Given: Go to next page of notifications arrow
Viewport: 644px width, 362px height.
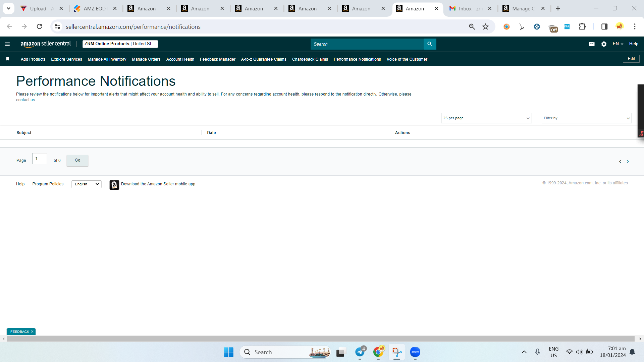Looking at the screenshot, I should click(628, 162).
